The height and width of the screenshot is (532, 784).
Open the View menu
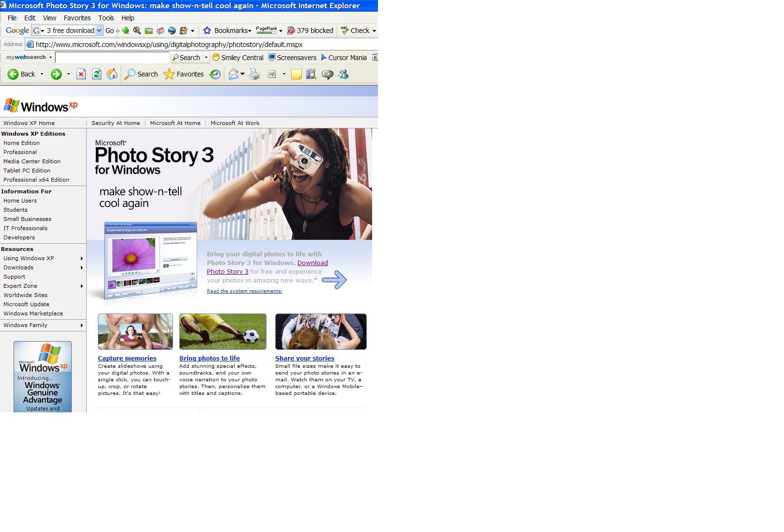tap(49, 18)
